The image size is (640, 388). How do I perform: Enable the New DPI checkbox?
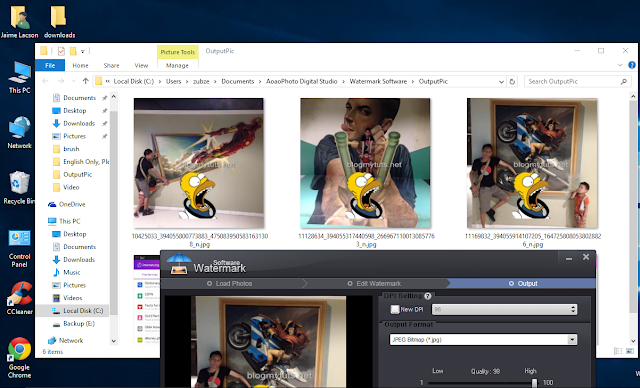[x=395, y=309]
